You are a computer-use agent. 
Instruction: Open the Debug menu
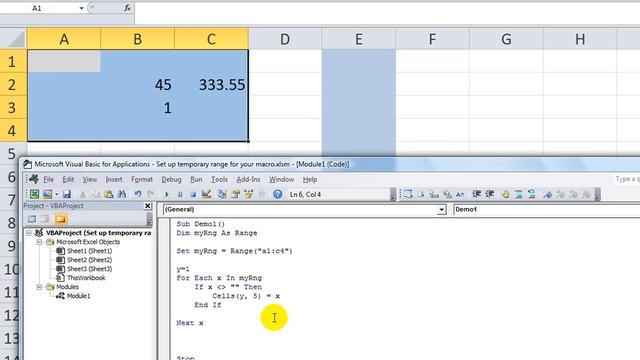(x=171, y=180)
